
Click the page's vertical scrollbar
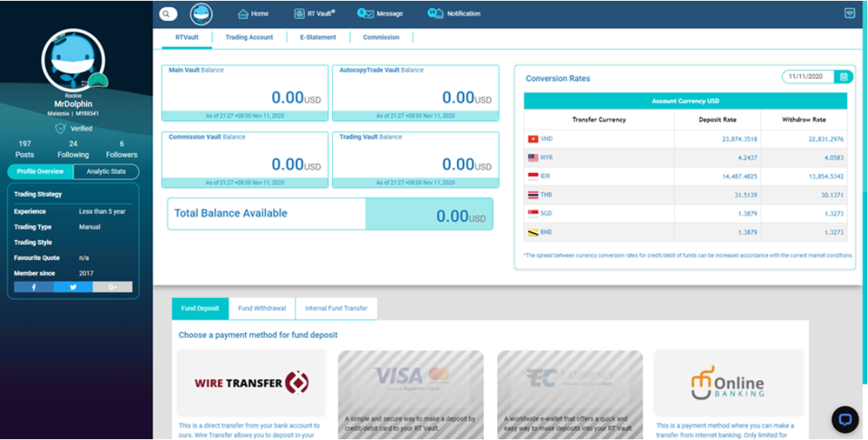(x=866, y=191)
